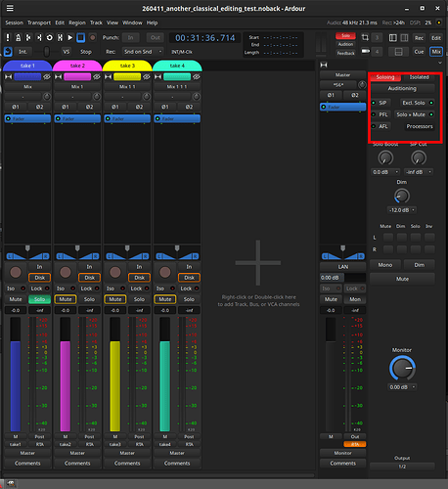This screenshot has height=489, width=448.
Task: Click the strip width icon on take 3
Action: pos(109,76)
